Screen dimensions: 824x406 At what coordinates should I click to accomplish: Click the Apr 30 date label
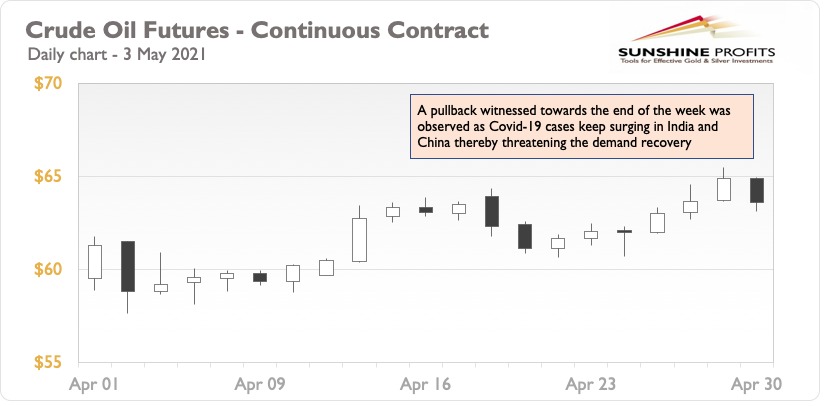click(x=756, y=384)
